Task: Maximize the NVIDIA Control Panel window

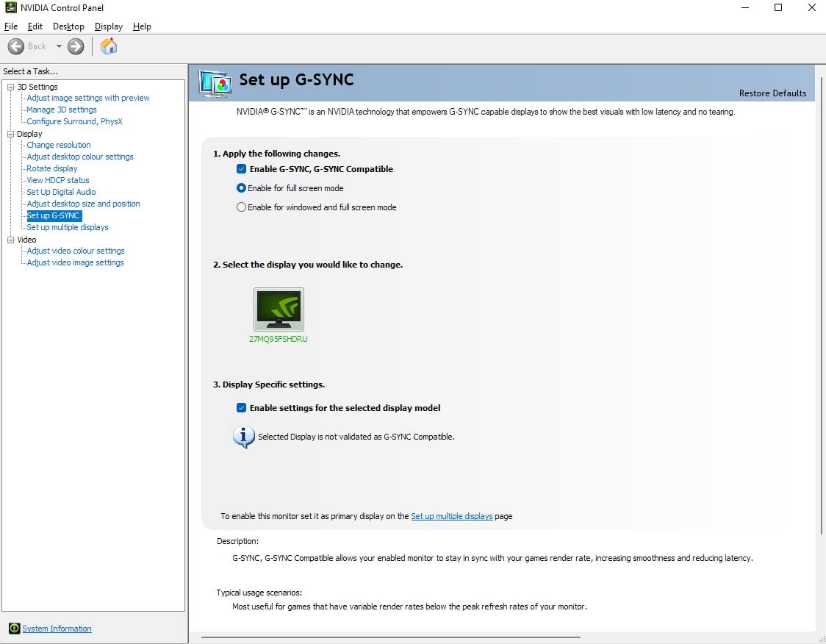Action: [x=778, y=7]
